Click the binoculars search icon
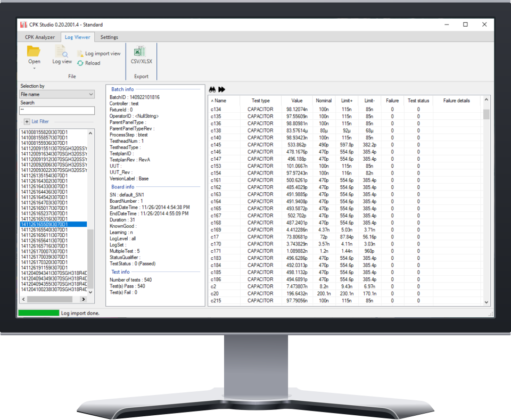 click(x=211, y=89)
